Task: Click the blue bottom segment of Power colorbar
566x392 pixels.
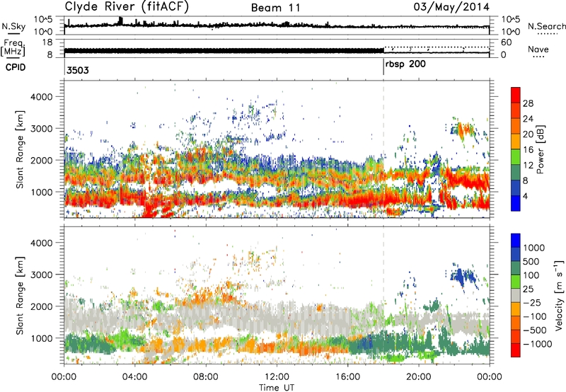Action: coord(516,203)
